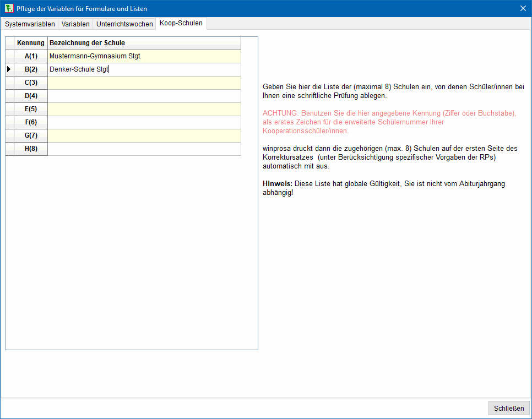Close the dialog with the title bar X
Screen dimensions: 532x419
click(x=523, y=8)
